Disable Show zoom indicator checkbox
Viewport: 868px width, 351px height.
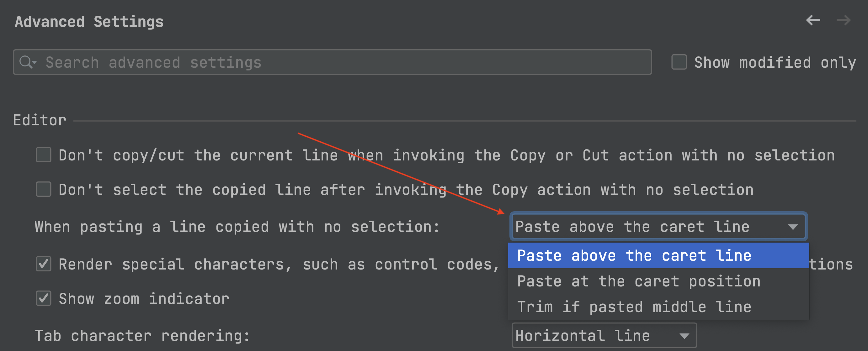pyautogui.click(x=44, y=298)
